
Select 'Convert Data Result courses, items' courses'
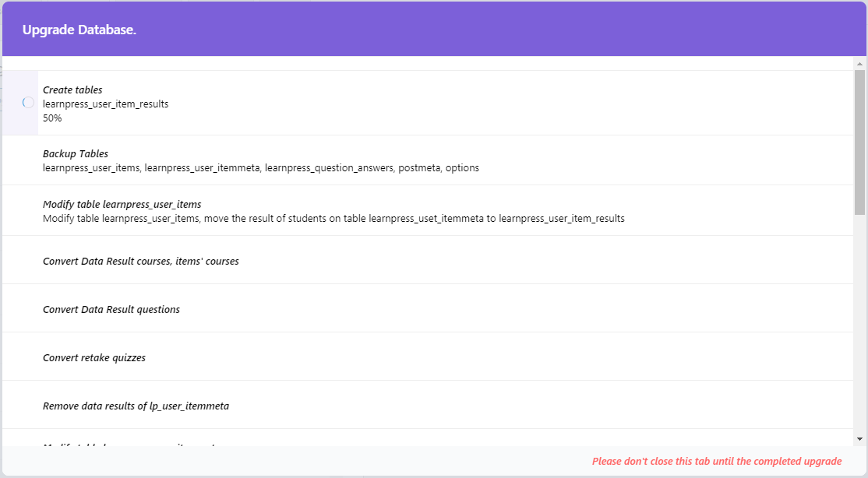(x=140, y=261)
